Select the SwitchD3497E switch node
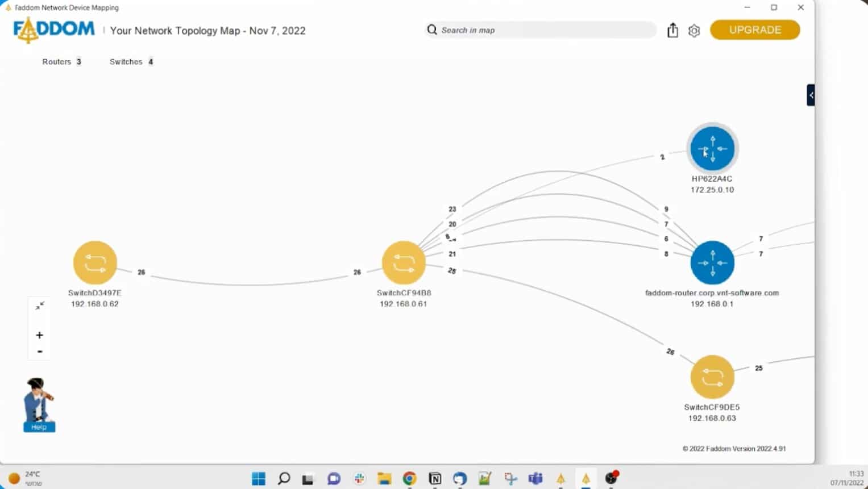 click(95, 262)
